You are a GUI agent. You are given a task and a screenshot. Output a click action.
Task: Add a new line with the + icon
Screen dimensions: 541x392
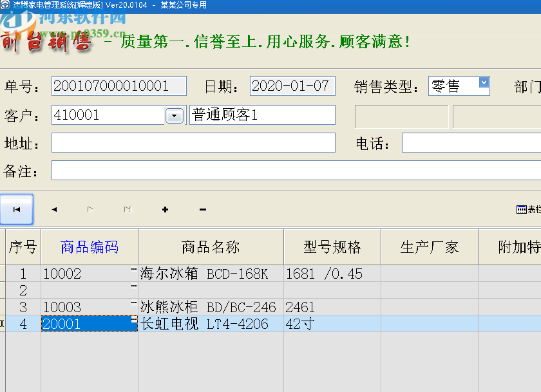[165, 209]
